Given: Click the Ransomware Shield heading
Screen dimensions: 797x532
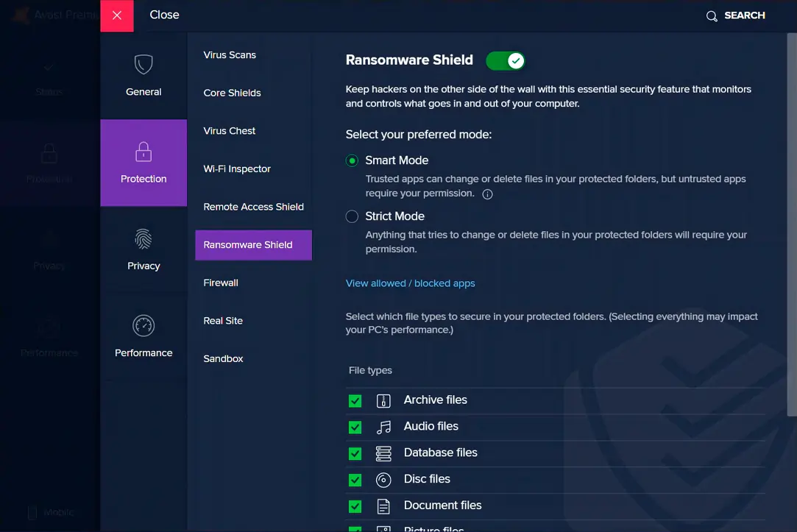Looking at the screenshot, I should click(x=409, y=60).
